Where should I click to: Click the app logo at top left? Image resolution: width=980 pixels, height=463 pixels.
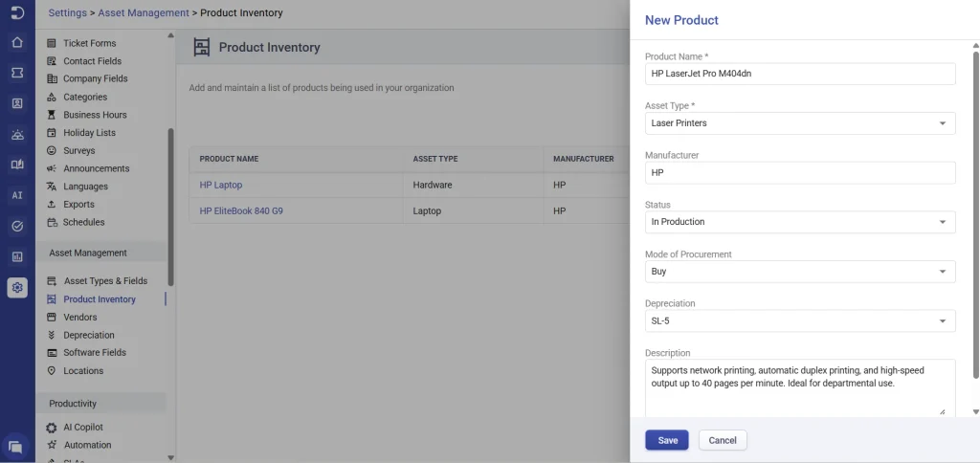click(x=17, y=12)
